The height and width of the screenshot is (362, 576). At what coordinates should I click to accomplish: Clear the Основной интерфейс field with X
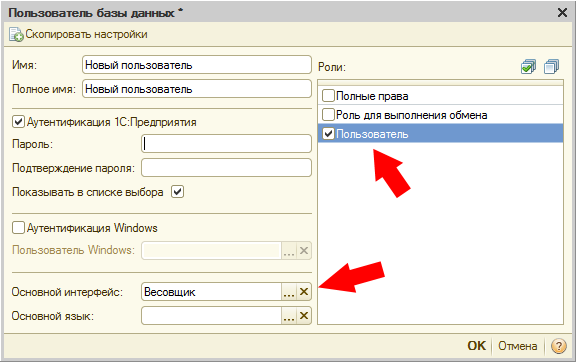(304, 292)
